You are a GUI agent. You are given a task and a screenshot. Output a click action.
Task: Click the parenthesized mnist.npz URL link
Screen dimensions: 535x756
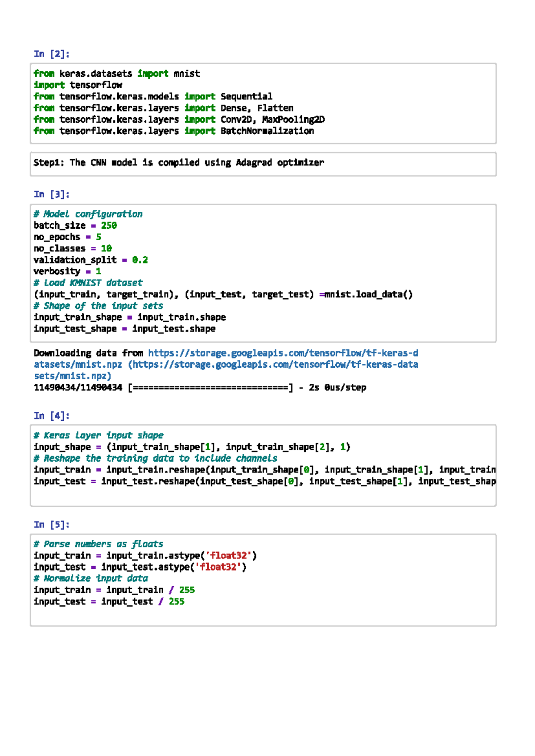pos(273,365)
